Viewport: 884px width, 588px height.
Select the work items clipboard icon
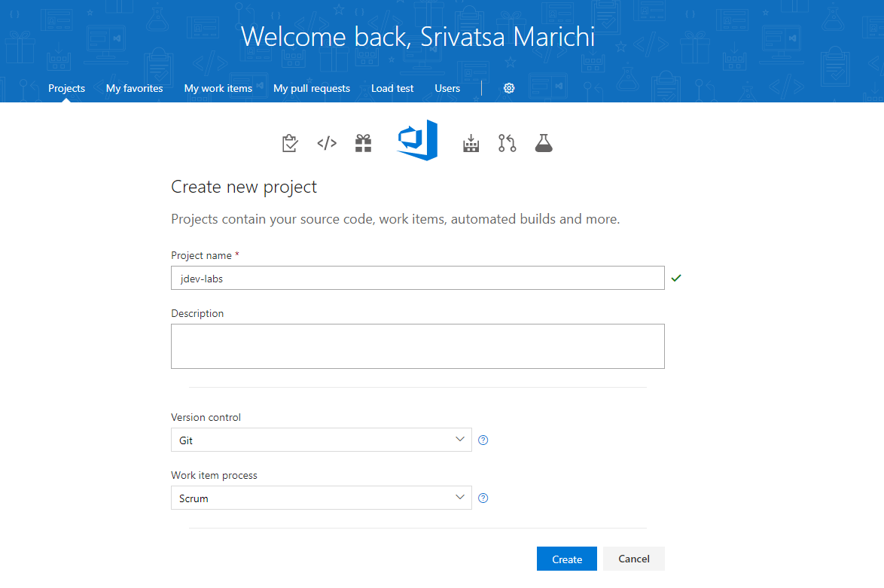(290, 142)
